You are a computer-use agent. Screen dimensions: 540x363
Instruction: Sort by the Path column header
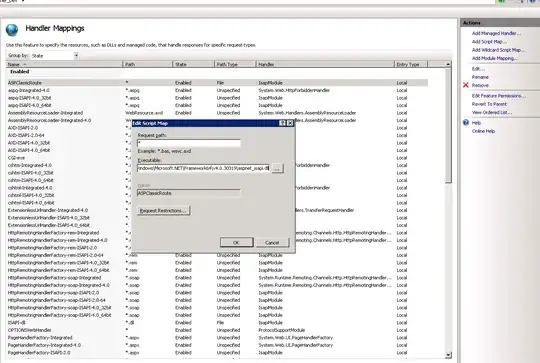tap(148, 64)
